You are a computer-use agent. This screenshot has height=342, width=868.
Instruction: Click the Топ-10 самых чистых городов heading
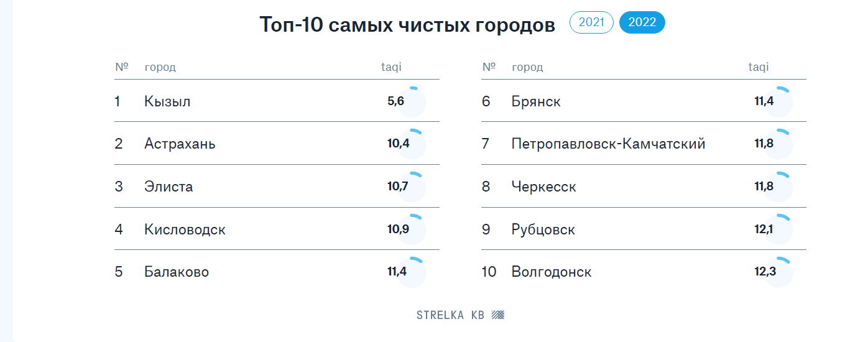pyautogui.click(x=407, y=25)
